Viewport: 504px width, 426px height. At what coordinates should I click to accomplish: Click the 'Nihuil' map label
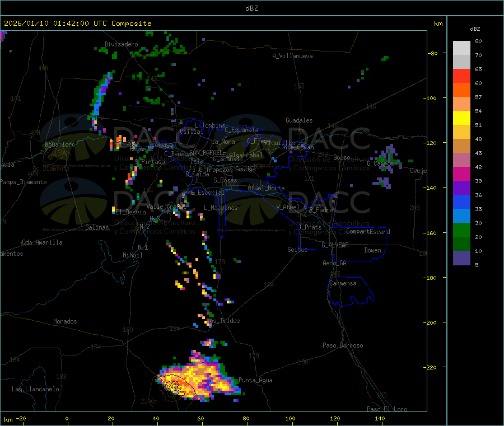(133, 255)
